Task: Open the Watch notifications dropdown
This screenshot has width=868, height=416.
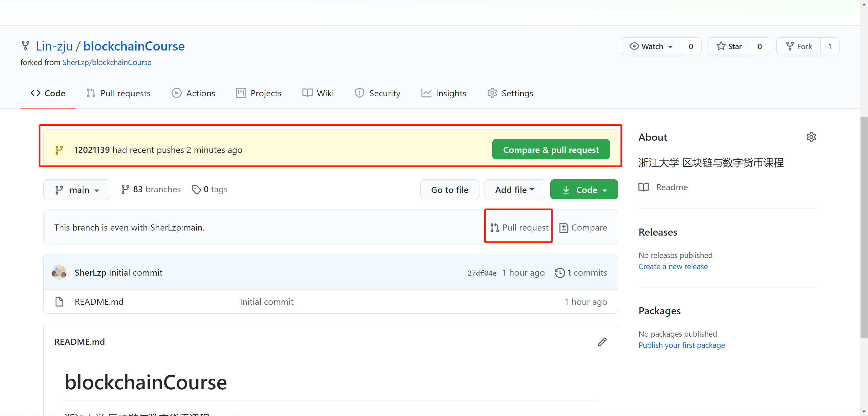Action: [x=651, y=46]
